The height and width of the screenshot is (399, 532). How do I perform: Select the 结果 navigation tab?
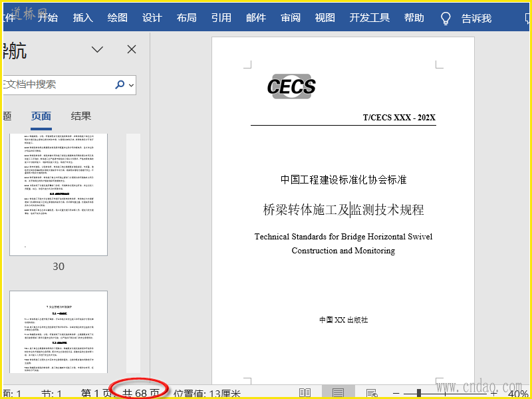click(81, 116)
